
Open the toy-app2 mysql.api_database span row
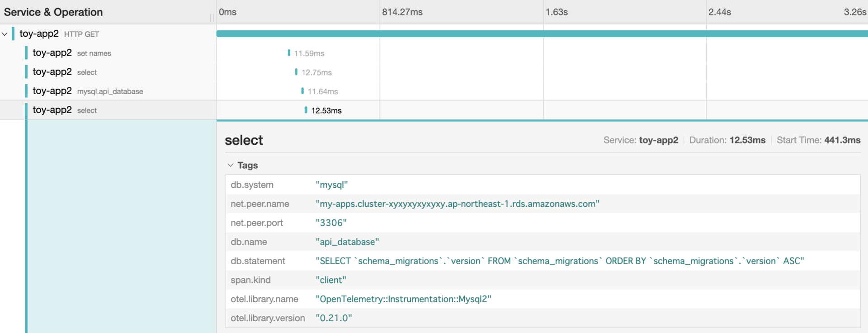tap(87, 91)
